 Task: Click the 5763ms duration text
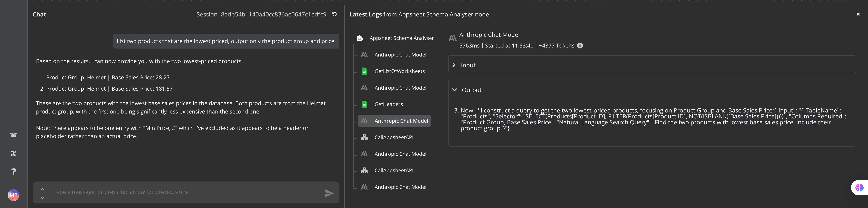pyautogui.click(x=469, y=45)
